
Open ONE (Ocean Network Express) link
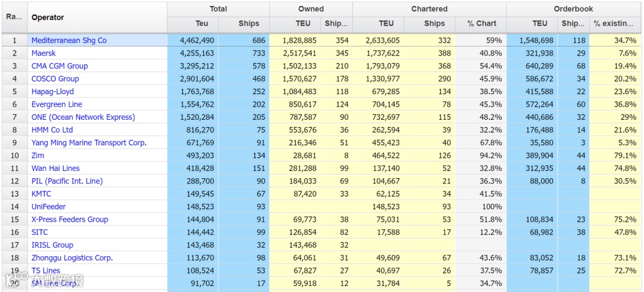[83, 117]
